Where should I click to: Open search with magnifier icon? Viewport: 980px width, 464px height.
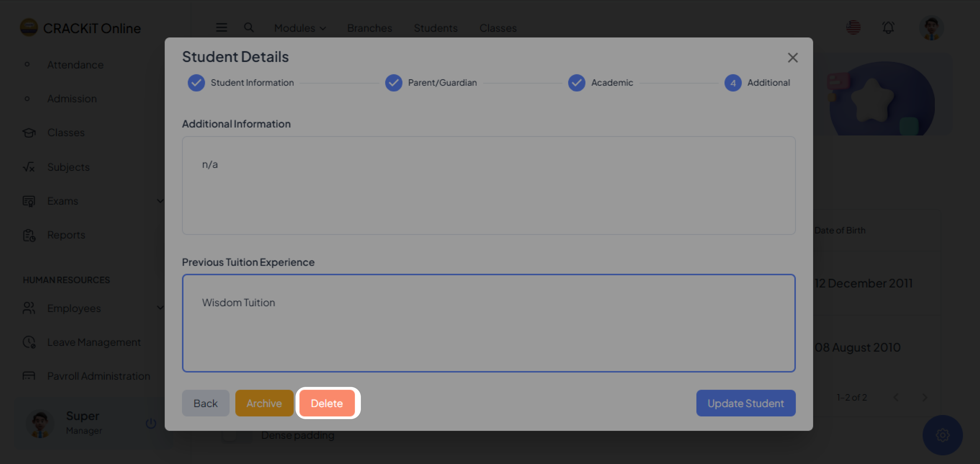click(x=248, y=27)
